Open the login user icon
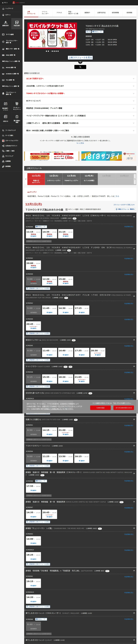The image size is (138, 644). (3, 15)
